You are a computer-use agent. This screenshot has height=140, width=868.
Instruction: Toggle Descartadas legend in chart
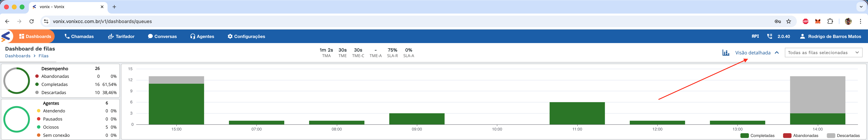pyautogui.click(x=843, y=136)
